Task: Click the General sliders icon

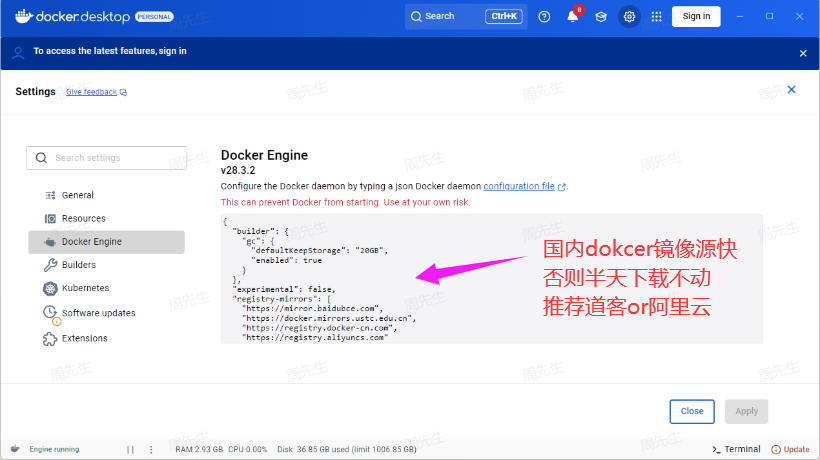Action: pyautogui.click(x=50, y=196)
